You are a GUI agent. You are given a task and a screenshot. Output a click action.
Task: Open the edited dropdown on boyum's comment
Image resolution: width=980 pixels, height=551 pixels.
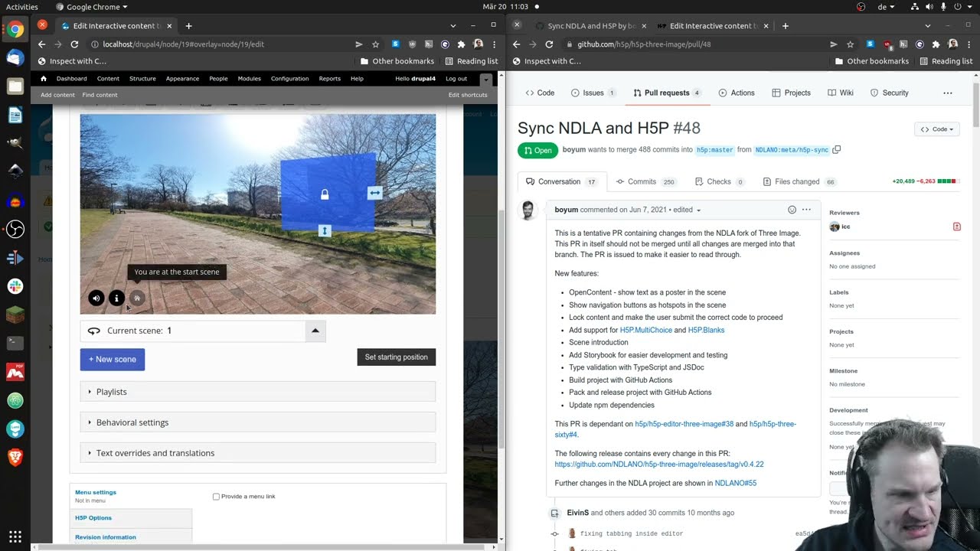pyautogui.click(x=686, y=210)
